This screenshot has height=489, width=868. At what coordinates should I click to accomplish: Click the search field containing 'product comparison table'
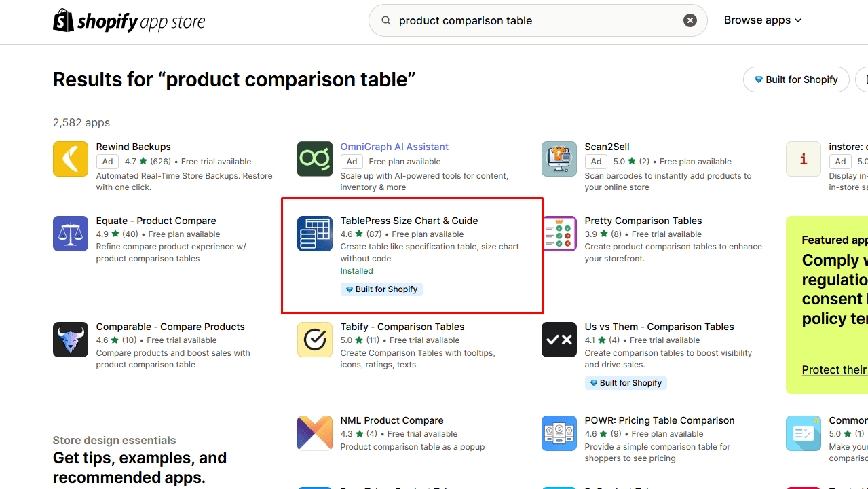(537, 20)
